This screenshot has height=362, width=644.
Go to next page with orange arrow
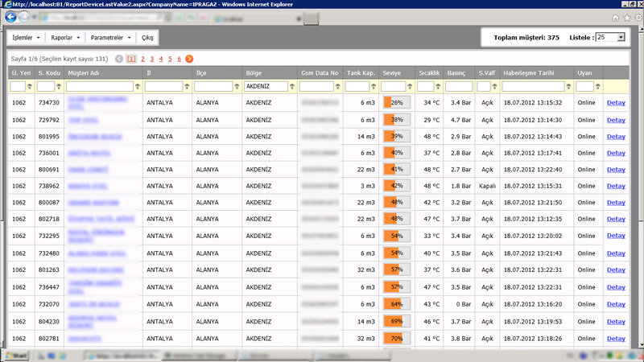click(189, 59)
